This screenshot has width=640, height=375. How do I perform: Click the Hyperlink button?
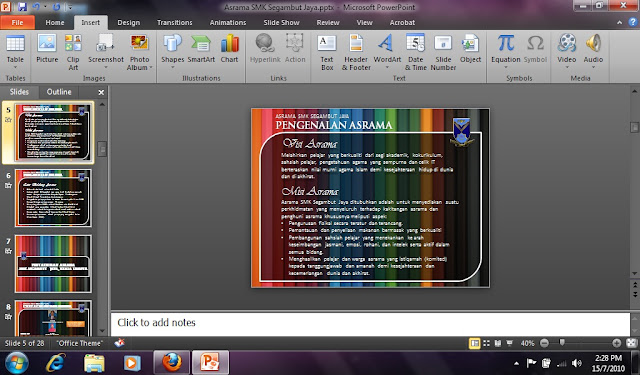pos(265,49)
